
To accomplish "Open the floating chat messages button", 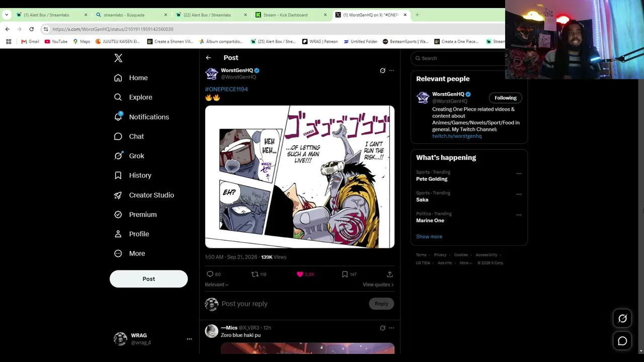I will click(x=622, y=341).
